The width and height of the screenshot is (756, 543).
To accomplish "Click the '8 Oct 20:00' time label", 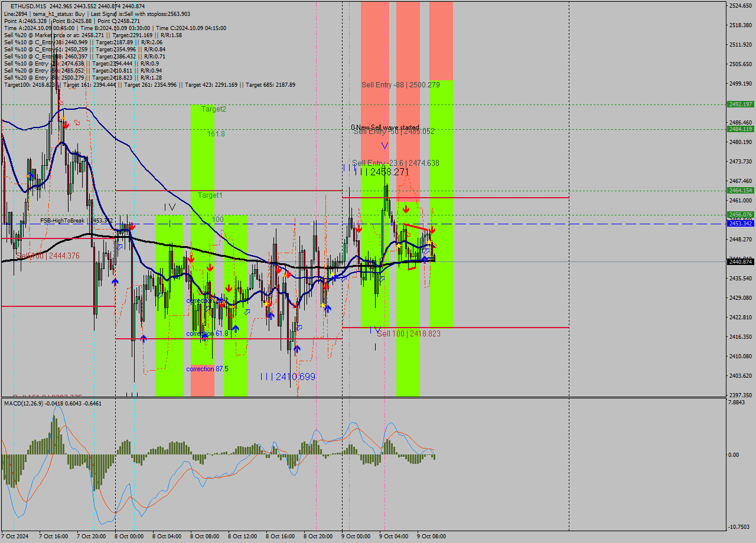I will [318, 537].
